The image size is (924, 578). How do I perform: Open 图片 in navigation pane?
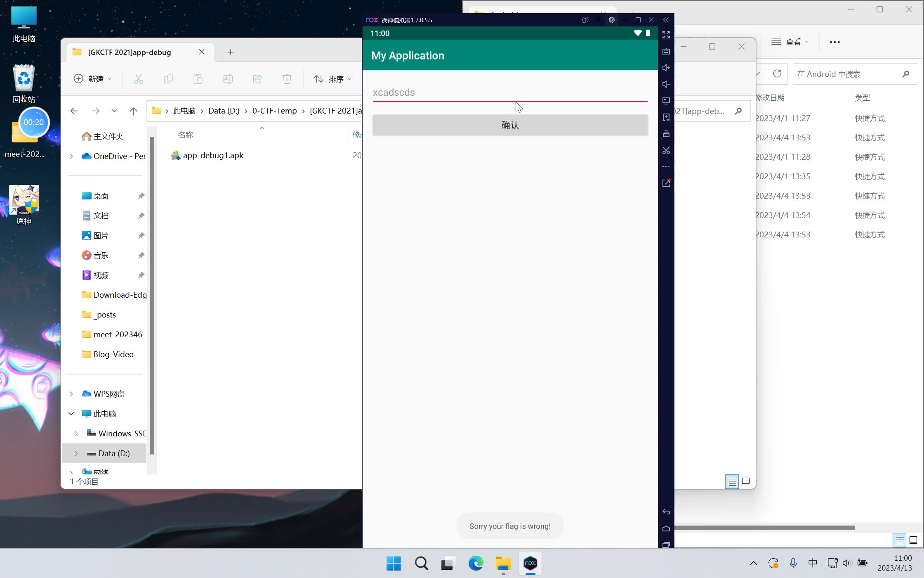pyautogui.click(x=96, y=235)
